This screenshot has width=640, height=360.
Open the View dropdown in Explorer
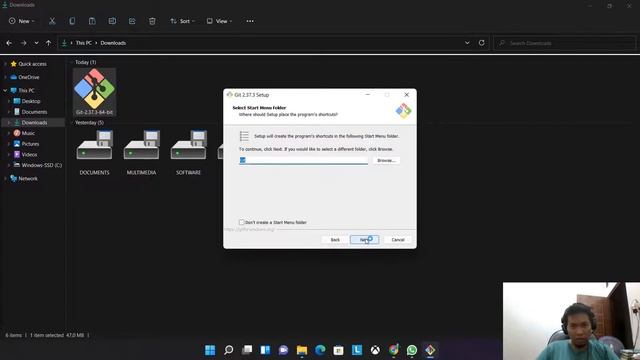point(220,21)
